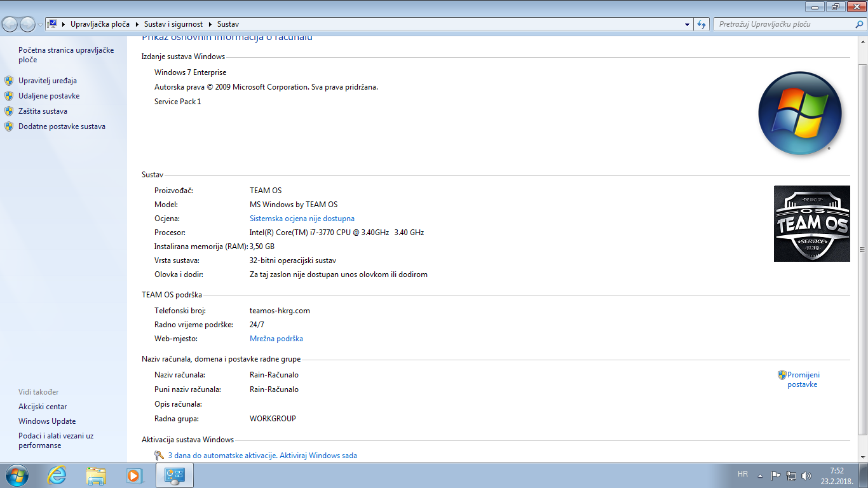Image resolution: width=868 pixels, height=488 pixels.
Task: Click the TEAM OS logo image
Action: [x=812, y=224]
